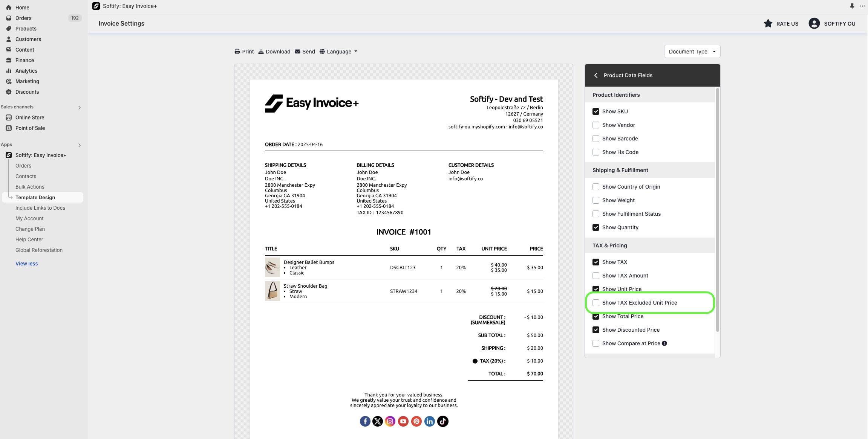Open Bulk Actions in the app submenu
The image size is (868, 439).
(x=30, y=187)
